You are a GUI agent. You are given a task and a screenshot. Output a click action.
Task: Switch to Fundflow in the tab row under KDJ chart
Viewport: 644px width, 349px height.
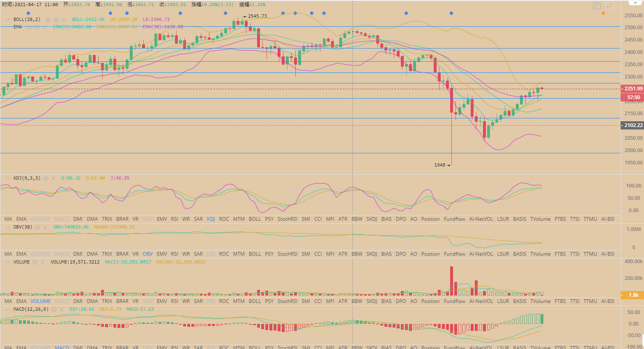pyautogui.click(x=455, y=219)
